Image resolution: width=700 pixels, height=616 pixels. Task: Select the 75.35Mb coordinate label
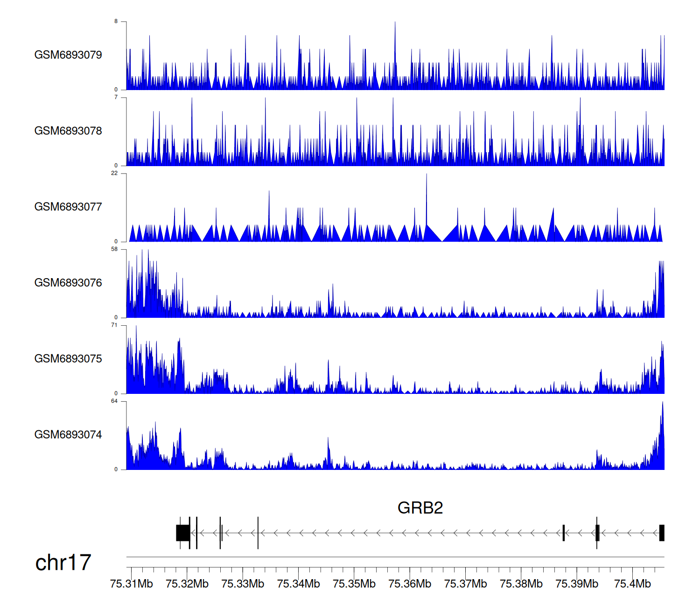(x=354, y=584)
